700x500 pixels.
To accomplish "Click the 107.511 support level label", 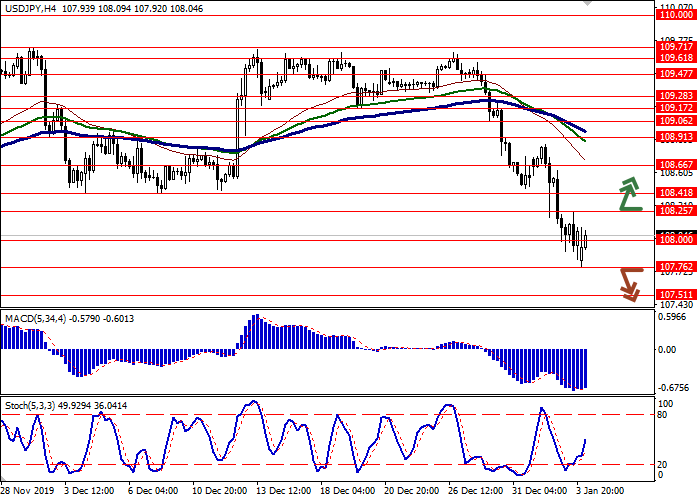I will pos(677,294).
